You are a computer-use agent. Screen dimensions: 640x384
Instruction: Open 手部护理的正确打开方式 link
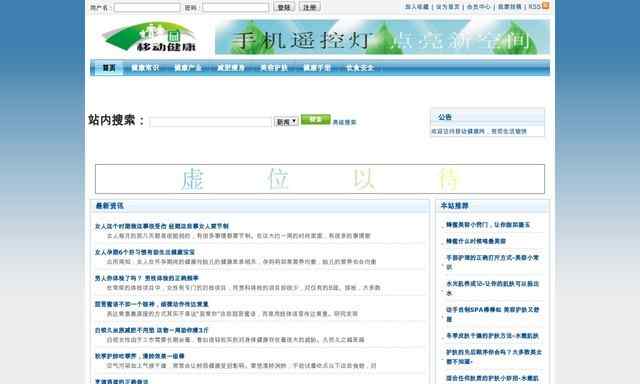point(492,262)
